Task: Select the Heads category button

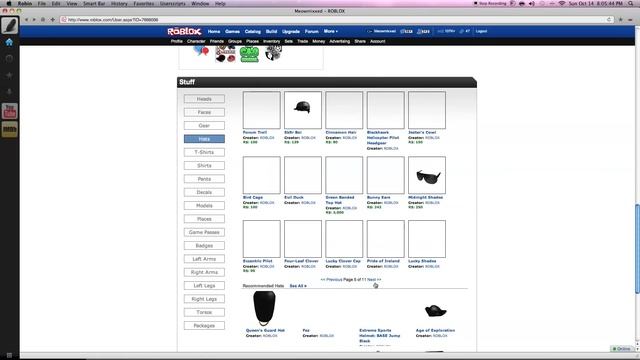Action: 204,99
